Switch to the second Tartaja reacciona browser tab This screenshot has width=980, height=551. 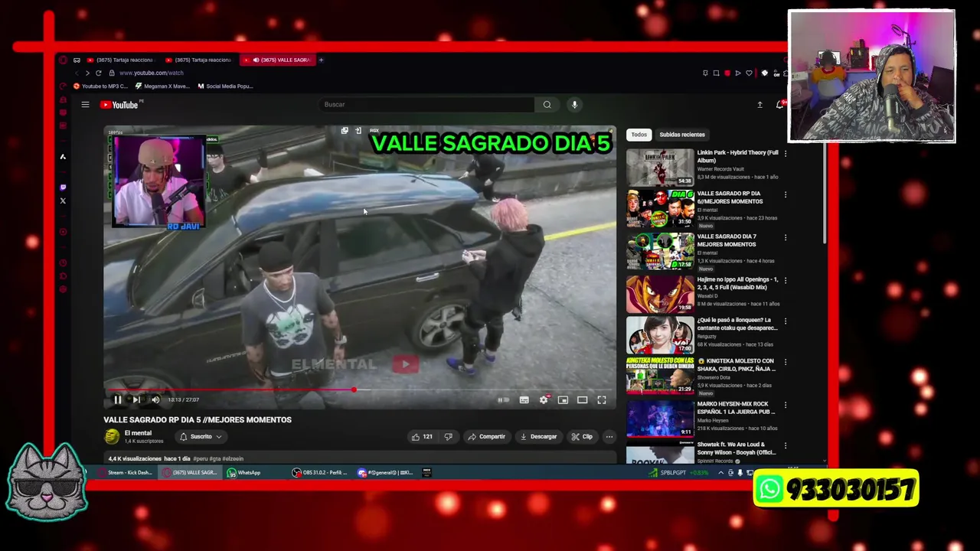click(x=199, y=60)
